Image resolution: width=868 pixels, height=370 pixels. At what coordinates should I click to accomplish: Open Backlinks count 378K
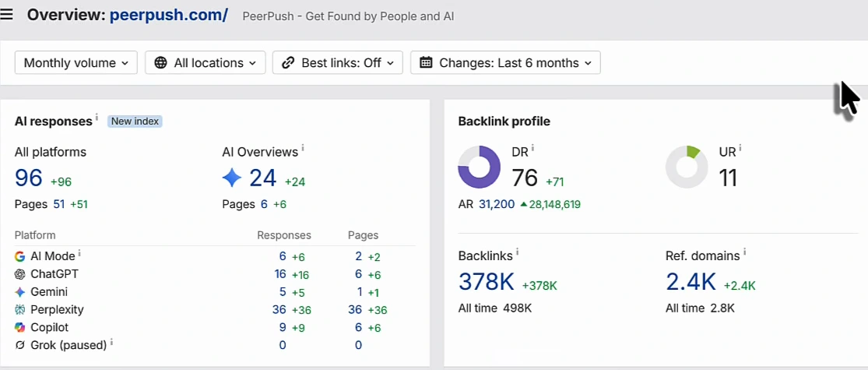click(487, 282)
